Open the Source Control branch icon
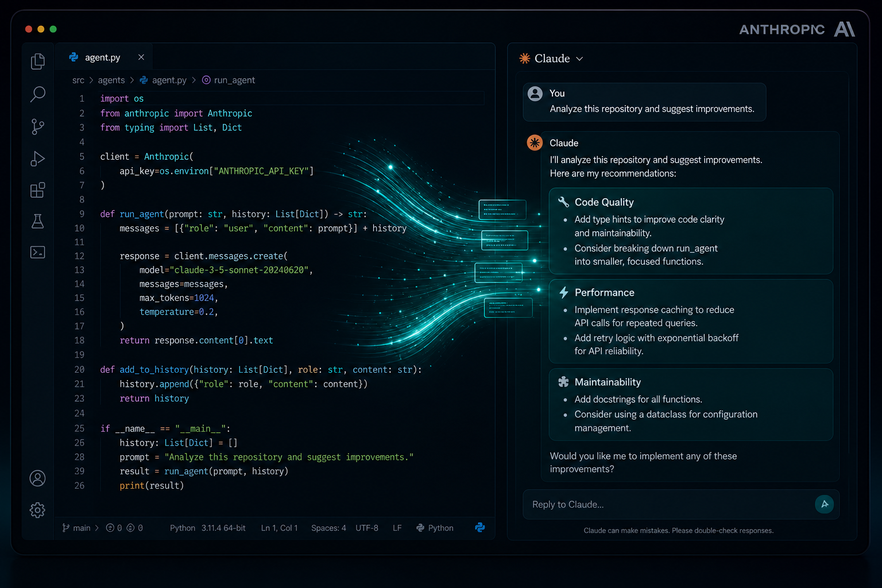Screen dimensions: 882x588 pyautogui.click(x=37, y=126)
